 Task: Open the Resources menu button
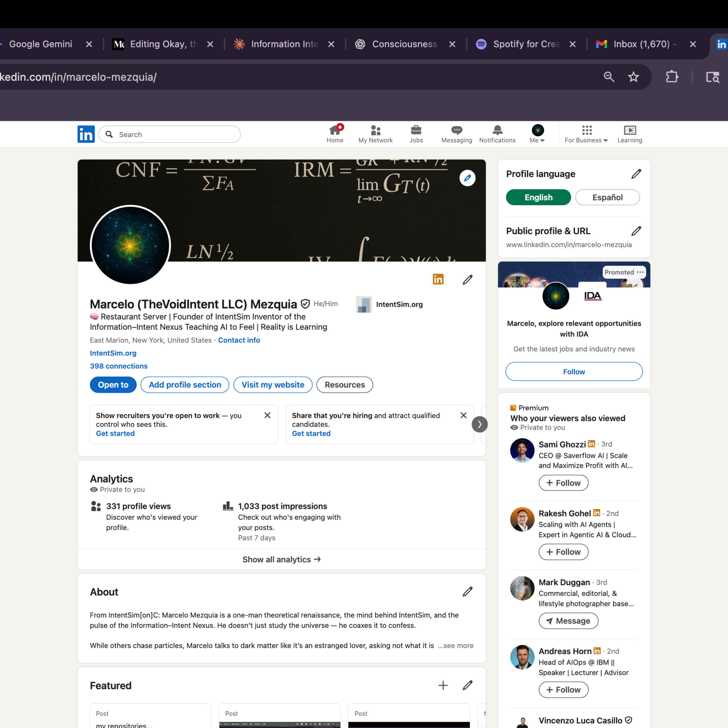click(x=344, y=385)
